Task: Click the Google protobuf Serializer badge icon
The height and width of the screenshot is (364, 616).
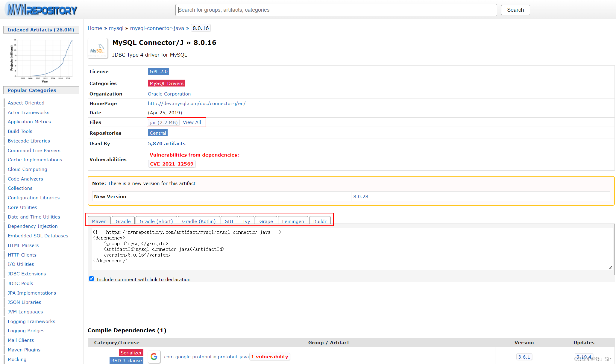Action: pyautogui.click(x=131, y=352)
